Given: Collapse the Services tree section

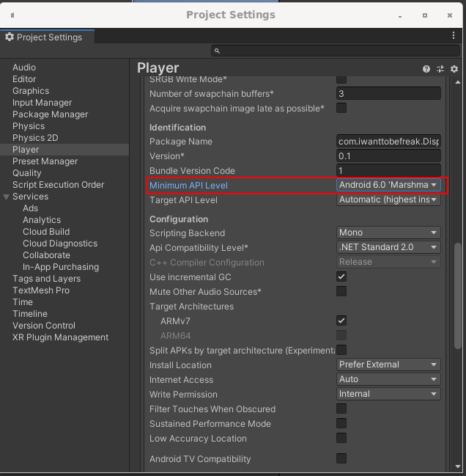Looking at the screenshot, I should pyautogui.click(x=7, y=197).
